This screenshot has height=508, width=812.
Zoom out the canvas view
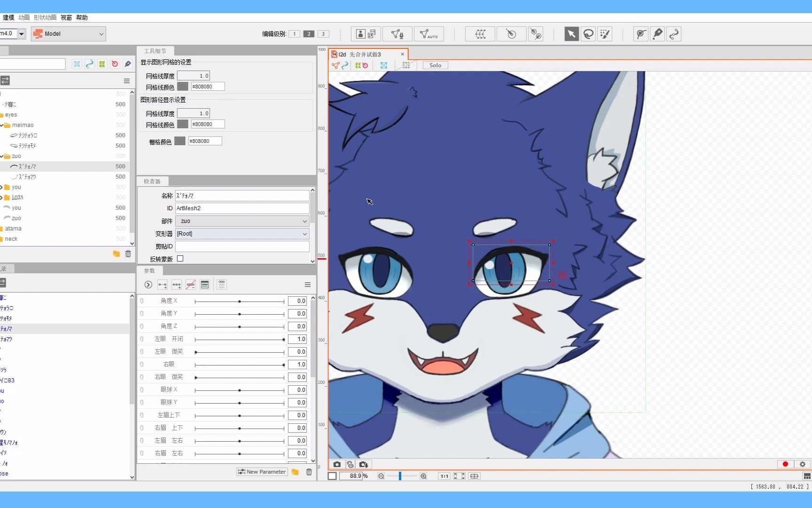[x=381, y=476]
